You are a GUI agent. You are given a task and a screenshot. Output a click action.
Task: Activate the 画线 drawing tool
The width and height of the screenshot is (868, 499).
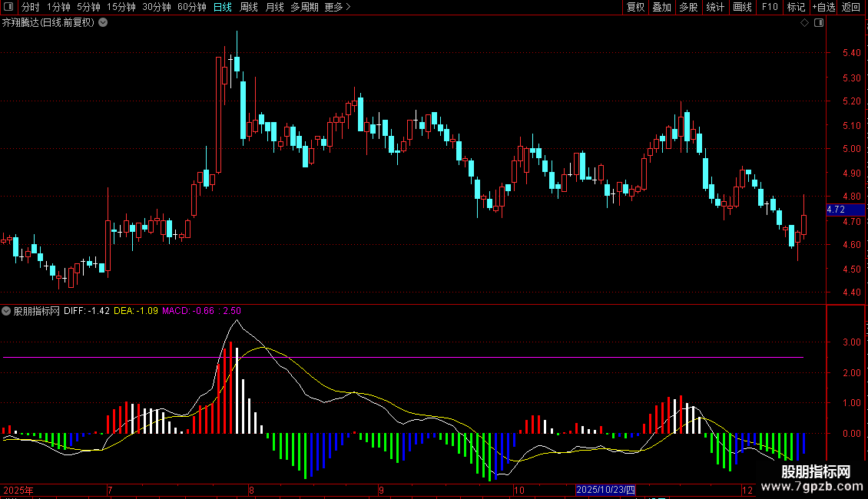click(x=742, y=7)
